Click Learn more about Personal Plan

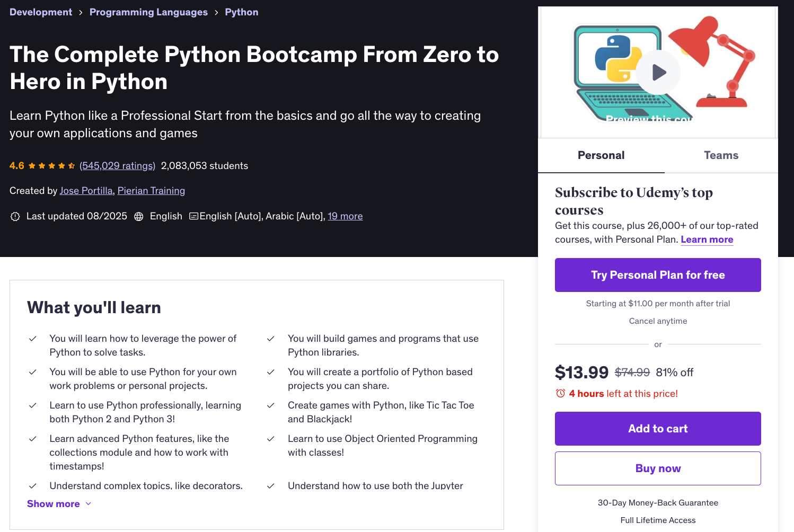(707, 240)
